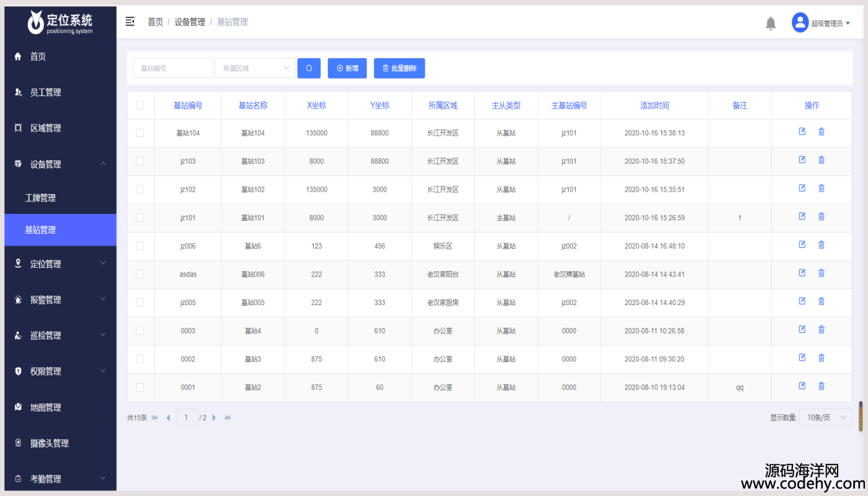The image size is (868, 496).
Task: Edit the 0002 row
Action: tap(802, 357)
